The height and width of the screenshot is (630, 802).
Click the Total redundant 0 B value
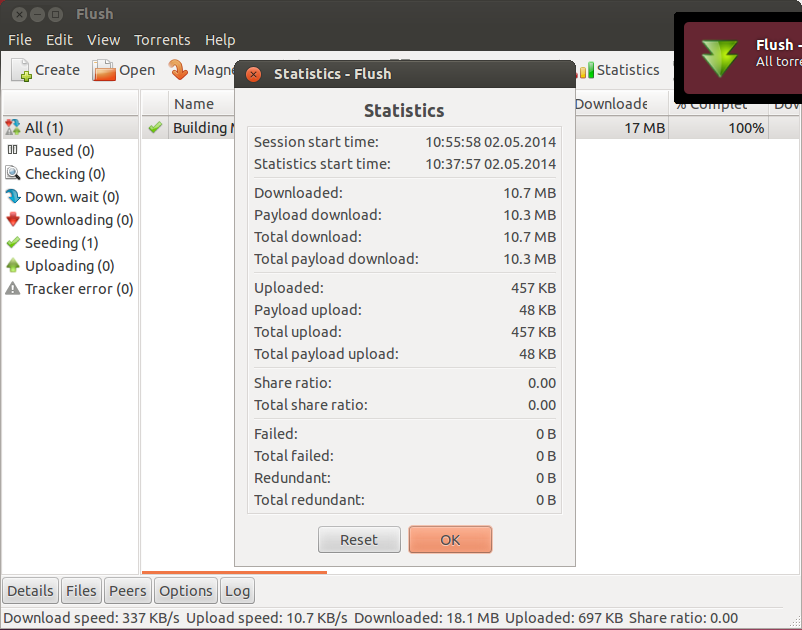point(546,500)
